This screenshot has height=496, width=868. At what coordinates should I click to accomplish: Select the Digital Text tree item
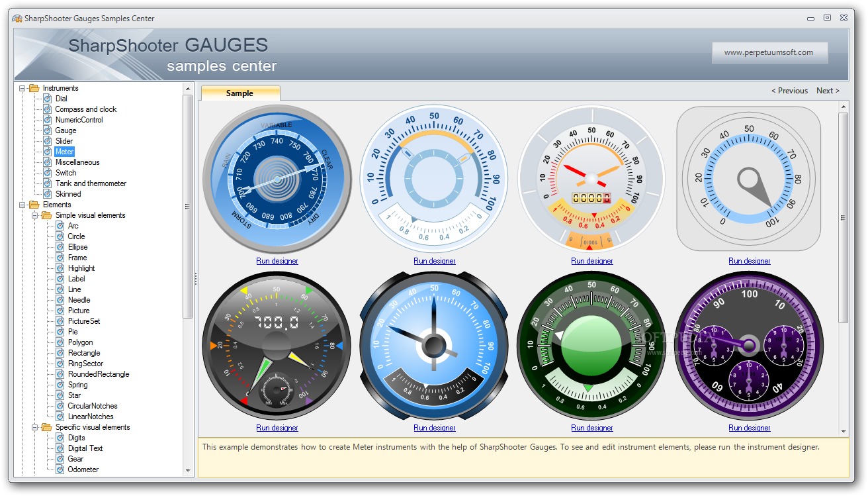pos(86,448)
